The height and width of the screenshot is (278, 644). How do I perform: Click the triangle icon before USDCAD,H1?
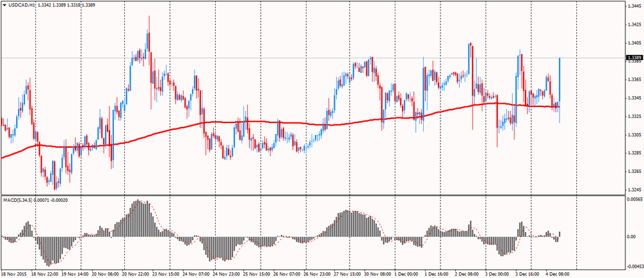pos(4,6)
